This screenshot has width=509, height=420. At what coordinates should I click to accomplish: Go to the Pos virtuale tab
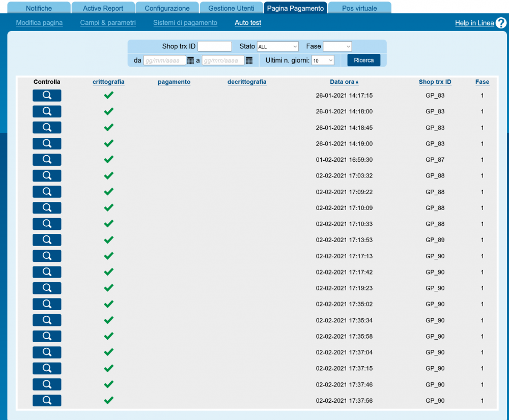click(359, 8)
